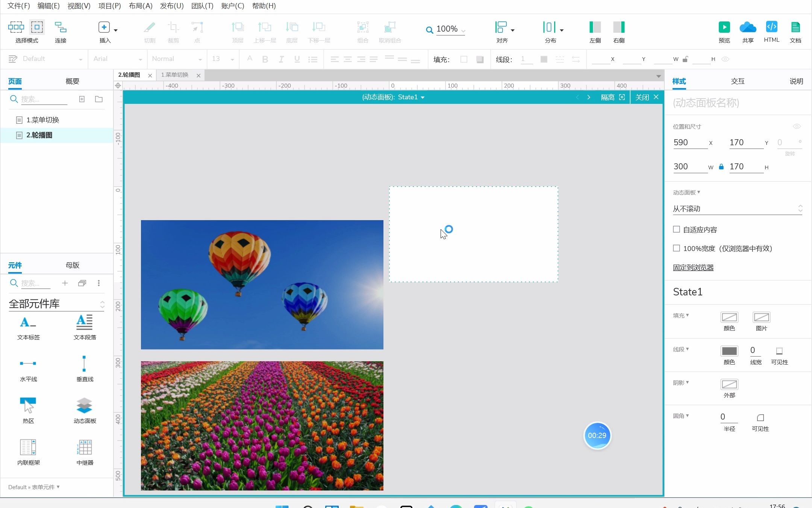Expand the 从不滚动 scroll dropdown
812x508 pixels.
click(x=737, y=208)
